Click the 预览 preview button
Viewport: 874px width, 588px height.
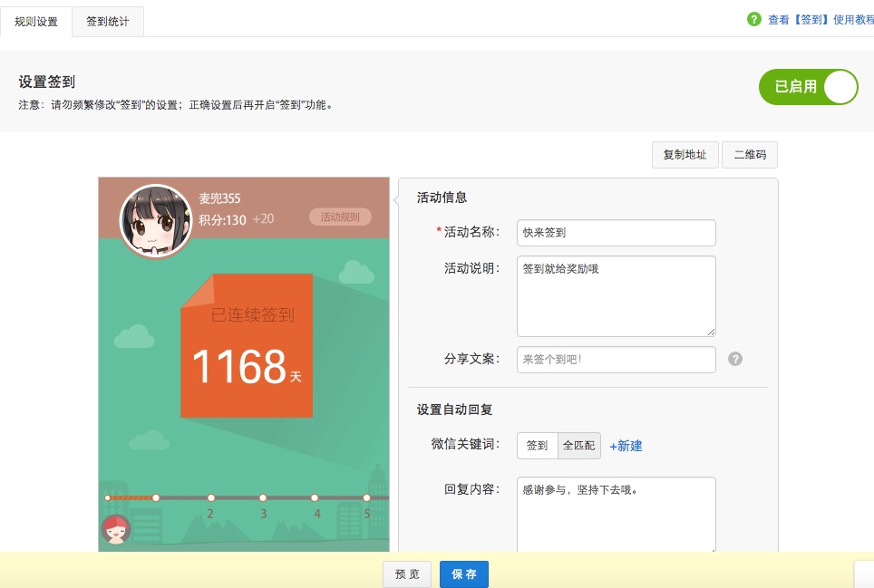(407, 574)
